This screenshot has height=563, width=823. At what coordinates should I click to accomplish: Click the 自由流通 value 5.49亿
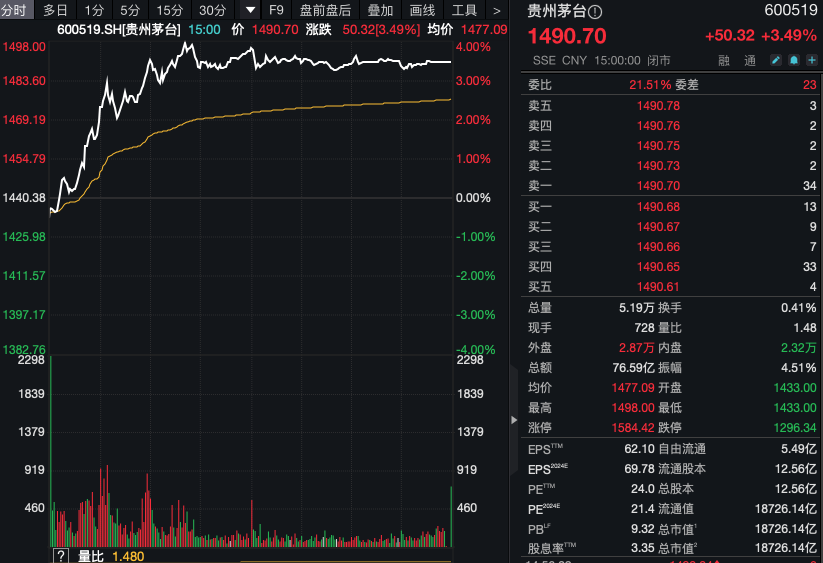[798, 449]
